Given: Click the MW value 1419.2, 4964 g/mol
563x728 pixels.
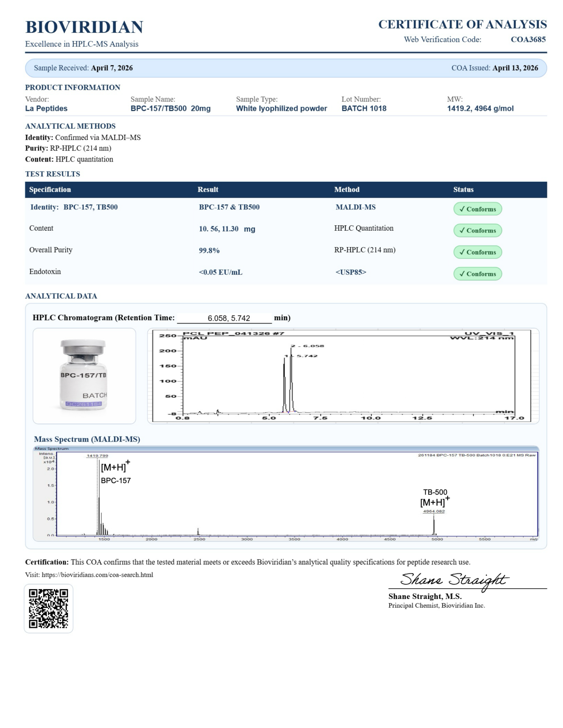Looking at the screenshot, I should [480, 108].
